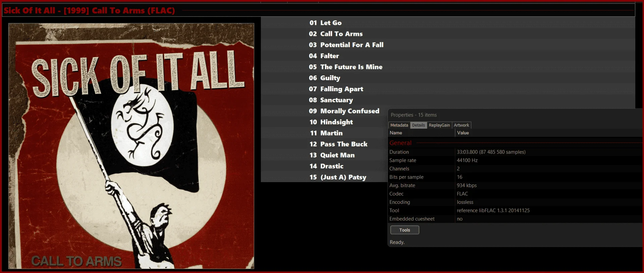Select the Encoding value lossless
Viewport: 644px width, 273px height.
(x=465, y=202)
